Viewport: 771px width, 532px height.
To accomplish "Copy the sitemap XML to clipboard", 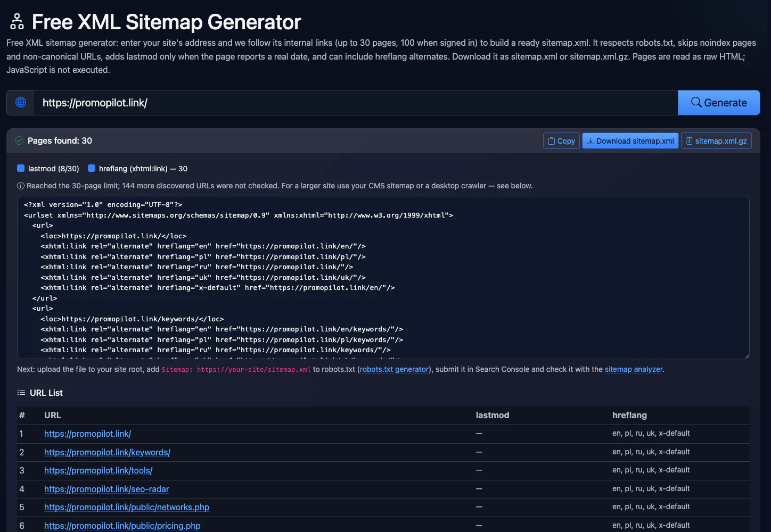I will click(561, 141).
